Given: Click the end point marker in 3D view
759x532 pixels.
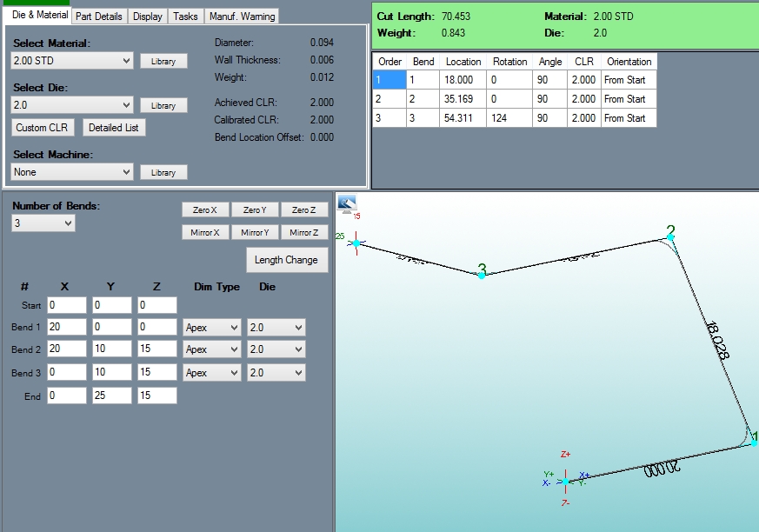Looking at the screenshot, I should coord(356,243).
